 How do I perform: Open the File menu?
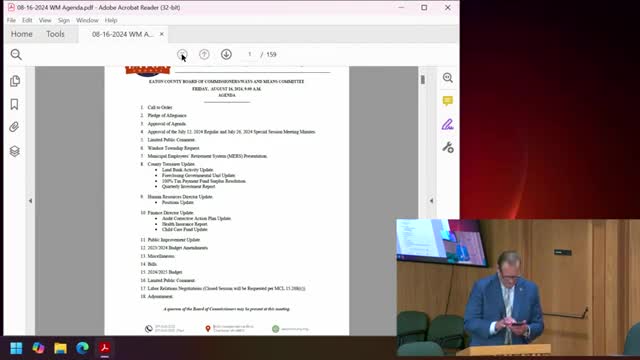pyautogui.click(x=11, y=20)
